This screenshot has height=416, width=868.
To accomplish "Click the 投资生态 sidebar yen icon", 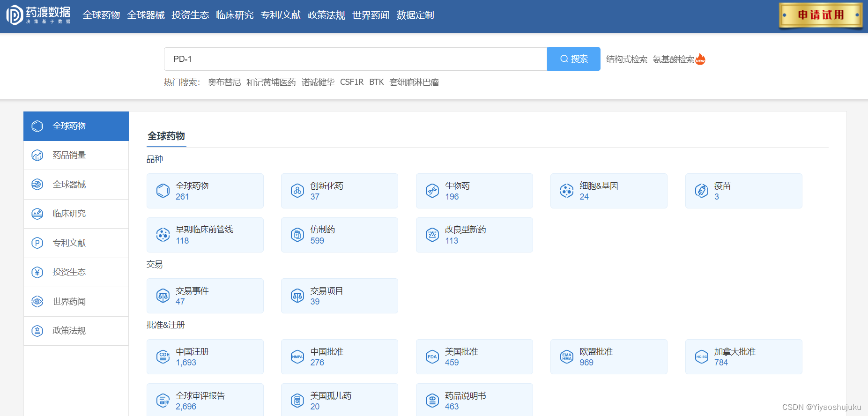I will tap(37, 272).
